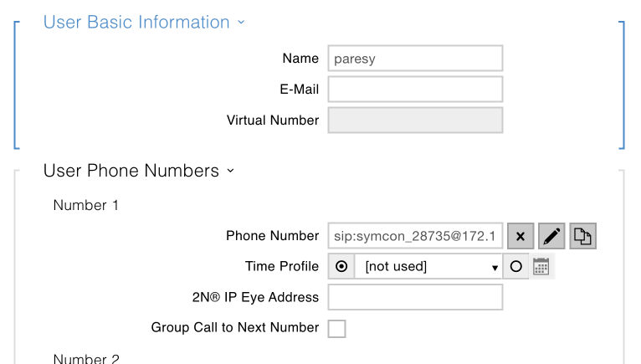Screen dimensions: 641x364
Task: Click the Phone Number sip address field
Action: pyautogui.click(x=415, y=237)
